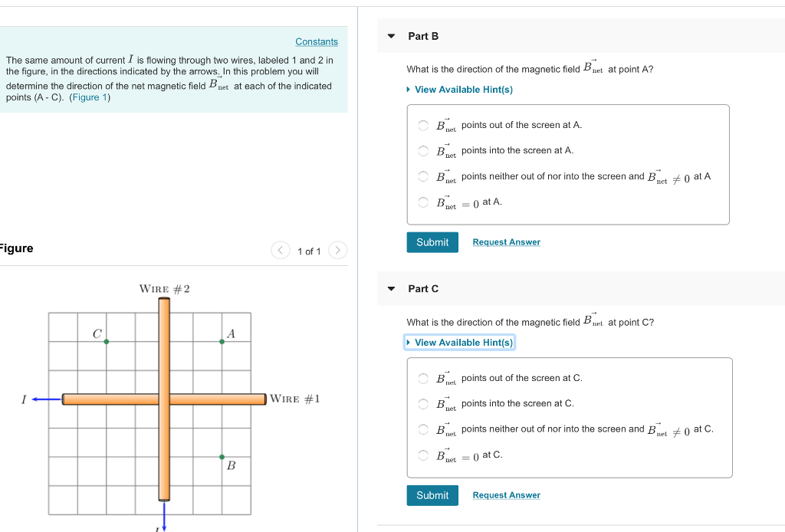Select "B_net points into the screen at C"

[x=422, y=403]
